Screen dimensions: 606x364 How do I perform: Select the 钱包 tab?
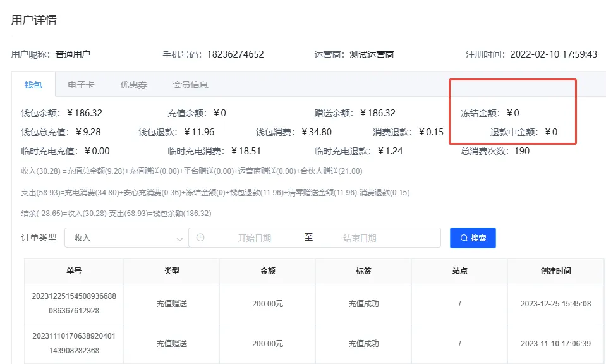[x=32, y=84]
